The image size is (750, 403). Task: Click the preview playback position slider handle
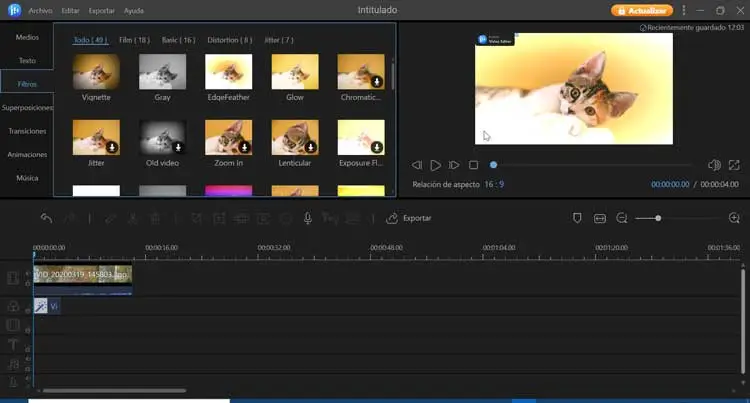click(493, 165)
